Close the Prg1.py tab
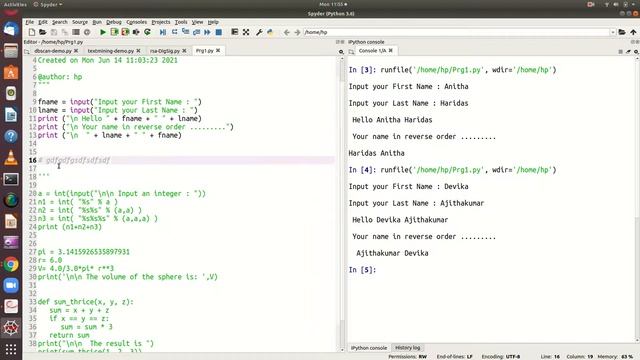 coord(218,51)
